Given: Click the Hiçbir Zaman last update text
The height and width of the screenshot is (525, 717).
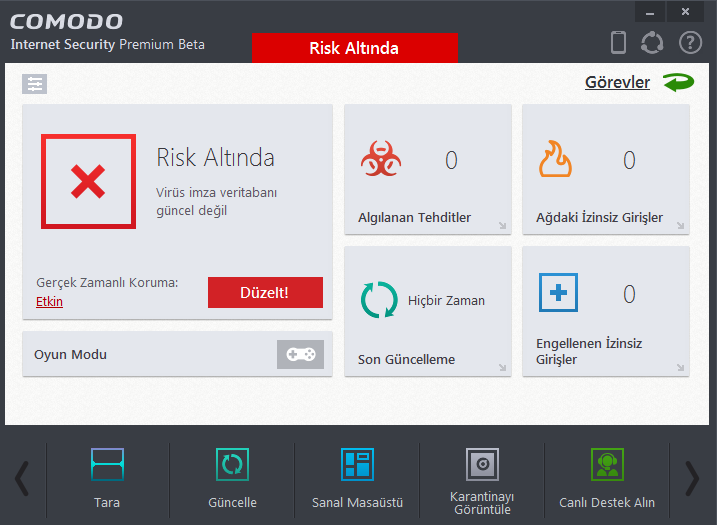Looking at the screenshot, I should coord(446,300).
